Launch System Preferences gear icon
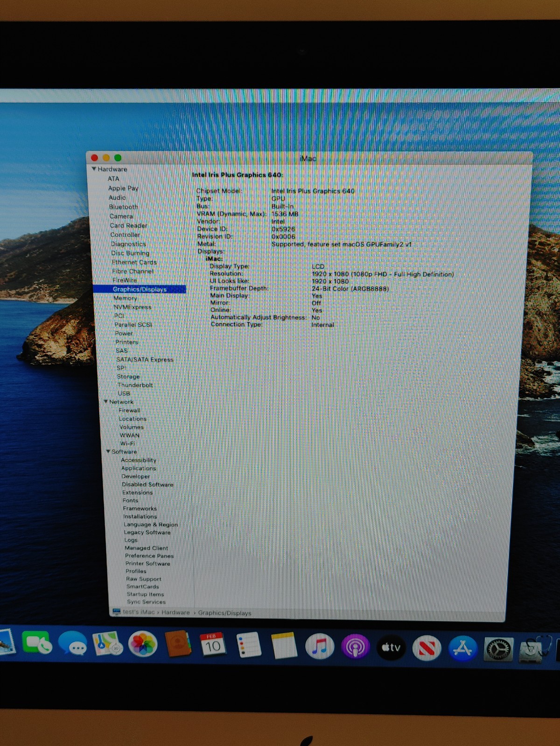560x746 pixels. tap(498, 649)
